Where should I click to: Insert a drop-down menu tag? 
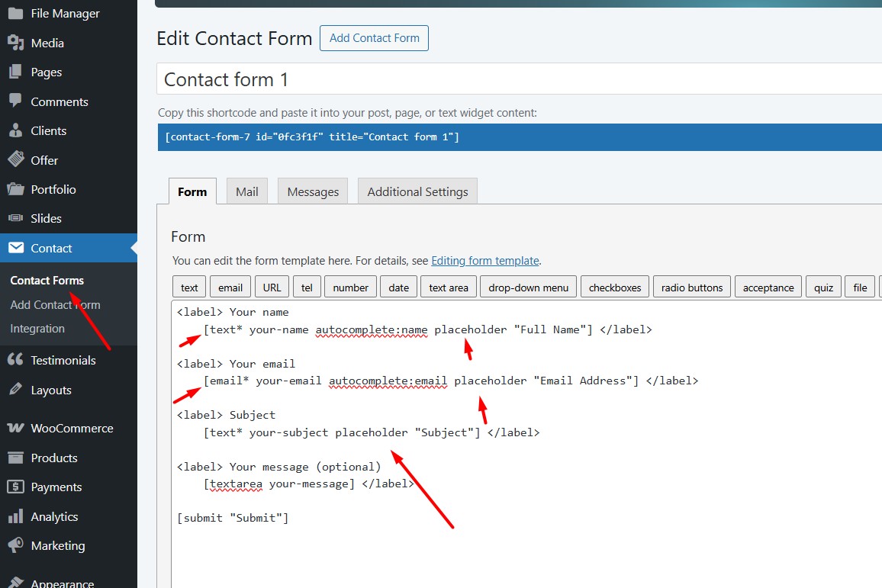(528, 287)
